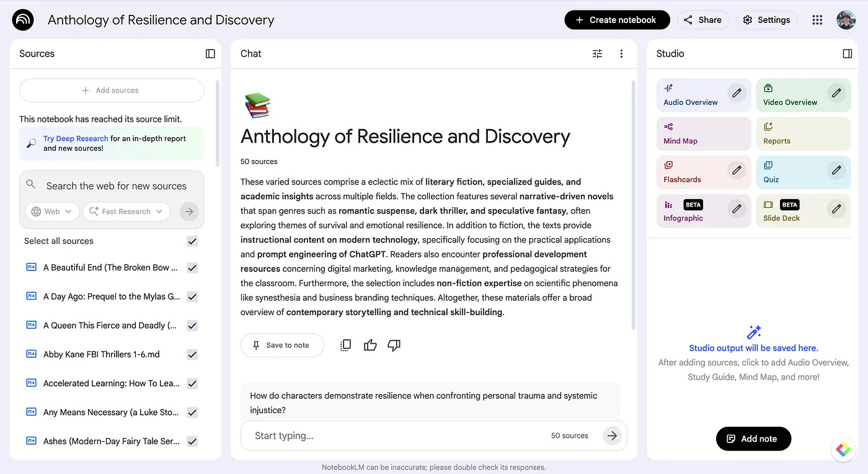868x474 pixels.
Task: Edit Quiz settings pencil
Action: pyautogui.click(x=836, y=170)
